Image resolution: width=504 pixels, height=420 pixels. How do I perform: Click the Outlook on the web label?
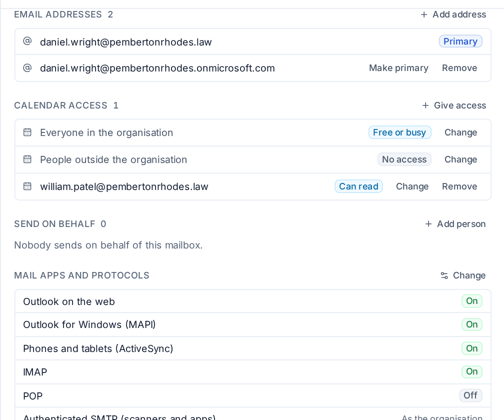(69, 301)
